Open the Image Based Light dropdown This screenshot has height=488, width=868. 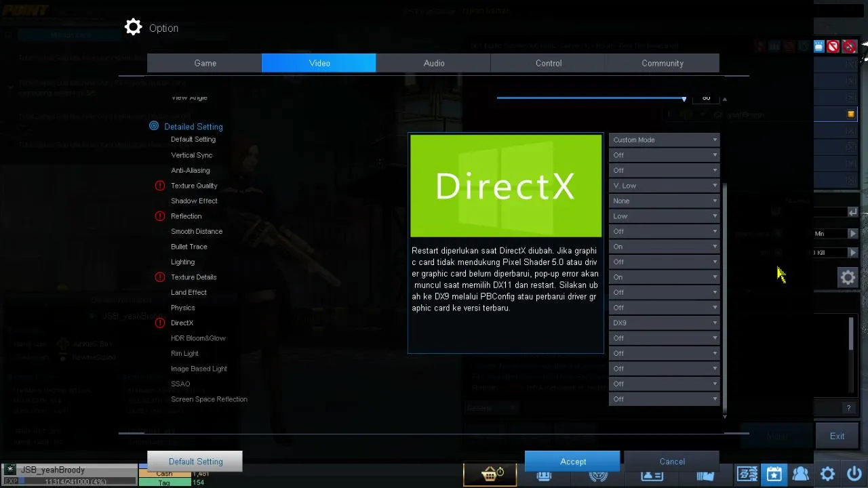[x=664, y=369]
